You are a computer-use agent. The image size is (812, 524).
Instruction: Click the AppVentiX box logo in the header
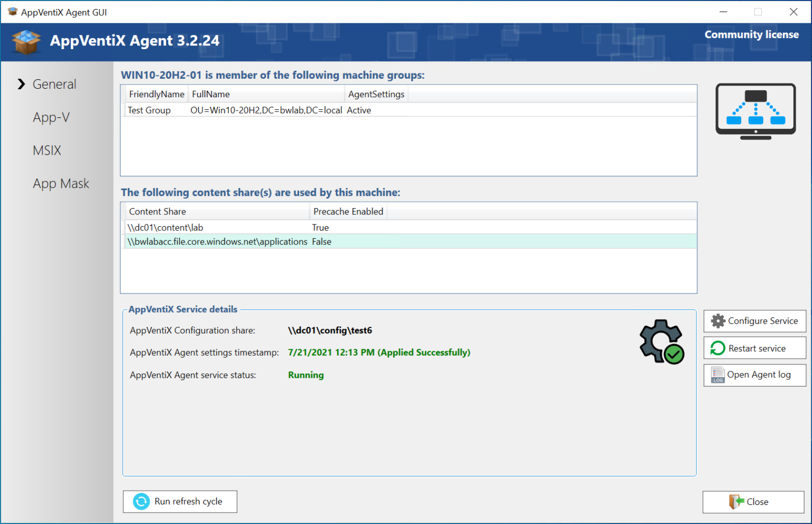click(x=25, y=42)
